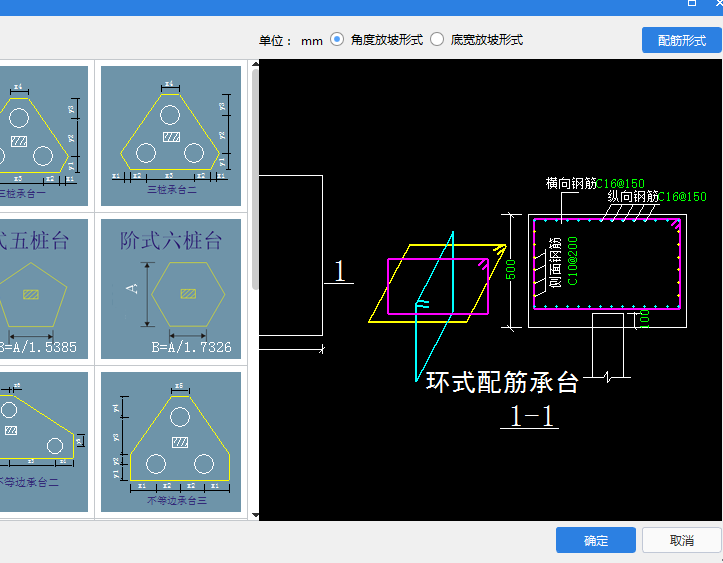This screenshot has width=723, height=563.
Task: Open the 配筋形式 button
Action: coord(681,40)
